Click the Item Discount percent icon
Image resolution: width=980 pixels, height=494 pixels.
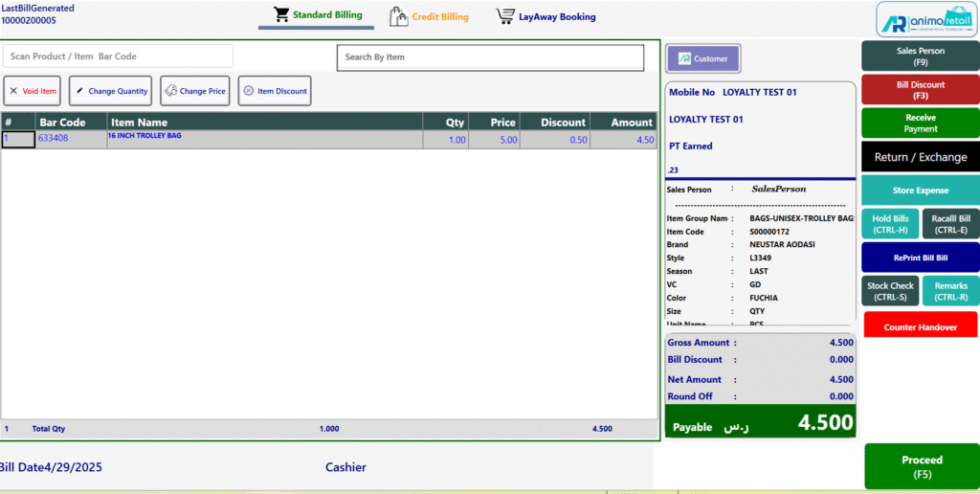(249, 91)
